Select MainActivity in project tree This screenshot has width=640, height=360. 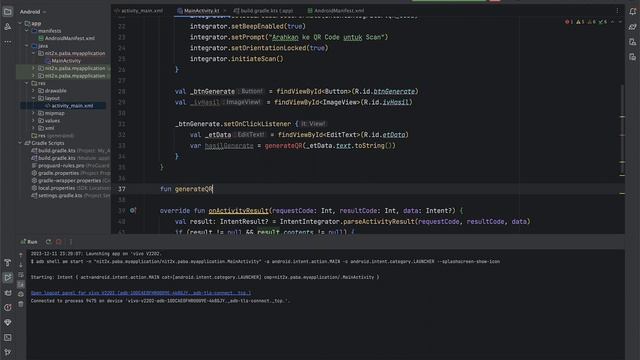(x=62, y=61)
